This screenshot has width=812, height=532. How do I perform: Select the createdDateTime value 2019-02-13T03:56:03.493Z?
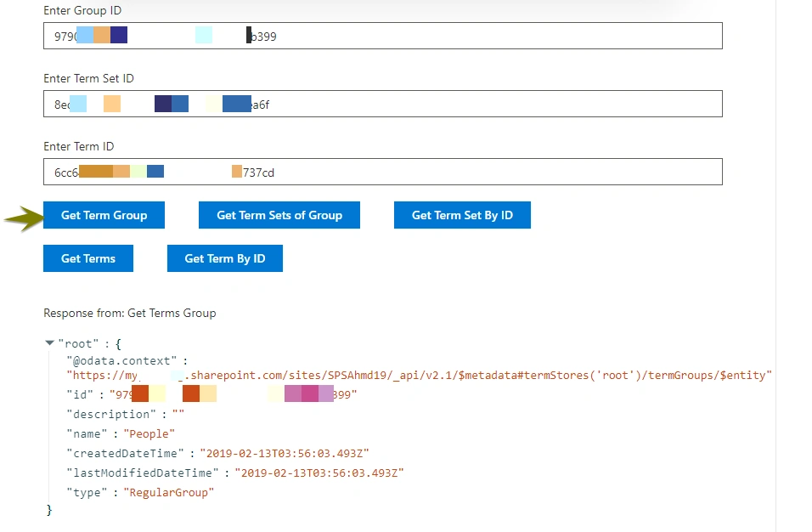(285, 453)
